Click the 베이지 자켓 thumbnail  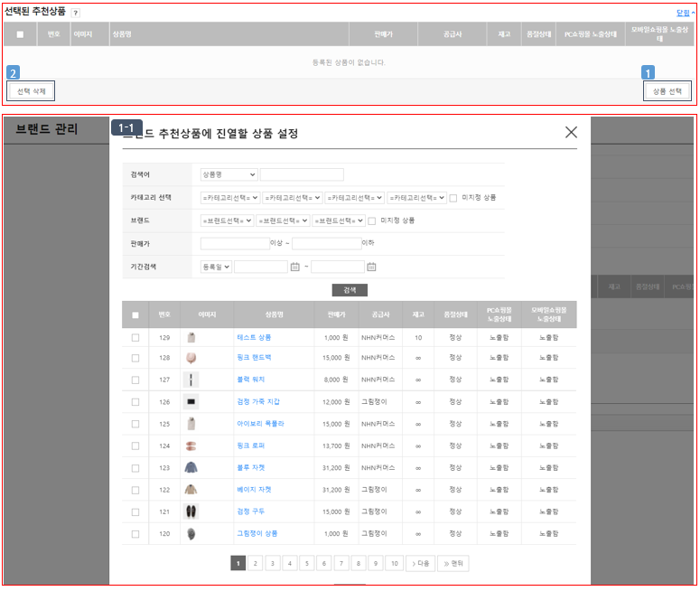(191, 490)
